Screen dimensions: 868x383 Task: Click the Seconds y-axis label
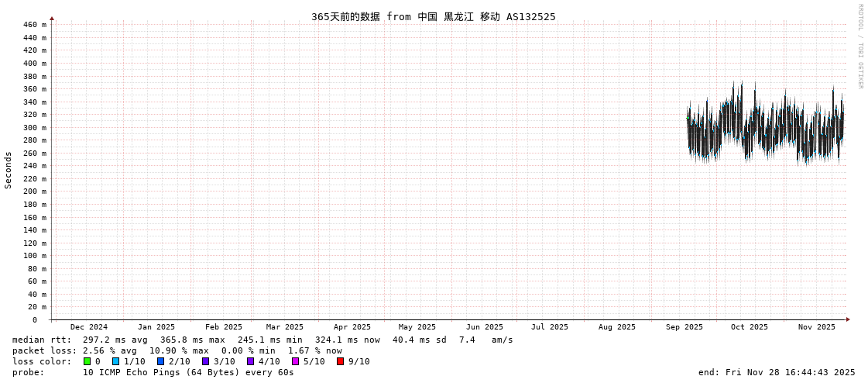9,170
